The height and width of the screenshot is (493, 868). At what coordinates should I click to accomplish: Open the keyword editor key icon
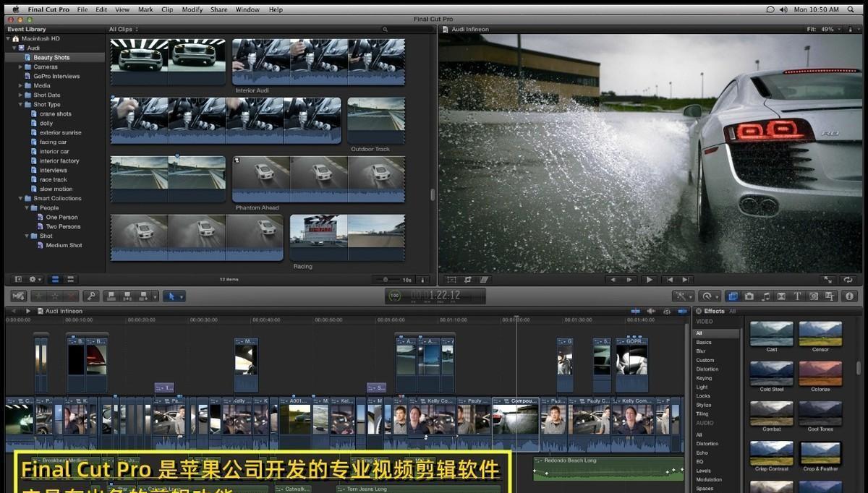(90, 296)
